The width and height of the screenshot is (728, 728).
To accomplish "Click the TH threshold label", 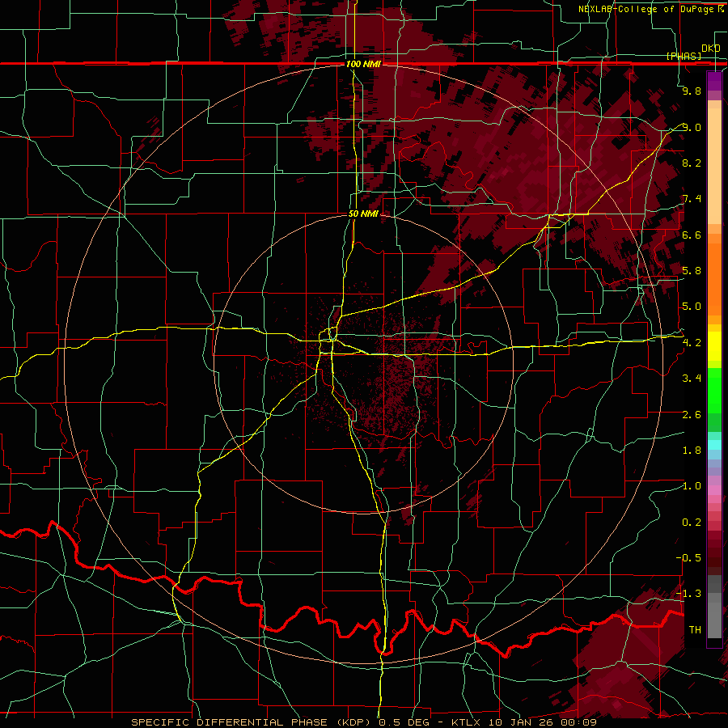I will (695, 630).
